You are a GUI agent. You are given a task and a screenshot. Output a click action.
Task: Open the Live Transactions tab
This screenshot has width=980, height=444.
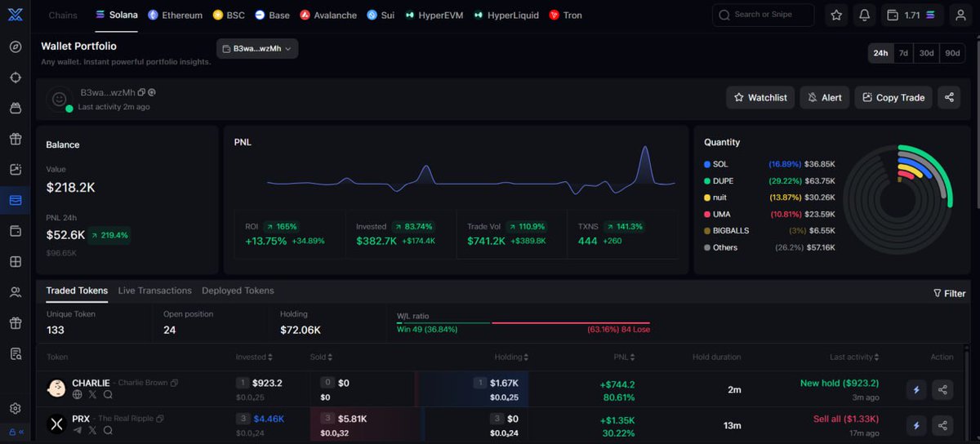click(x=154, y=291)
